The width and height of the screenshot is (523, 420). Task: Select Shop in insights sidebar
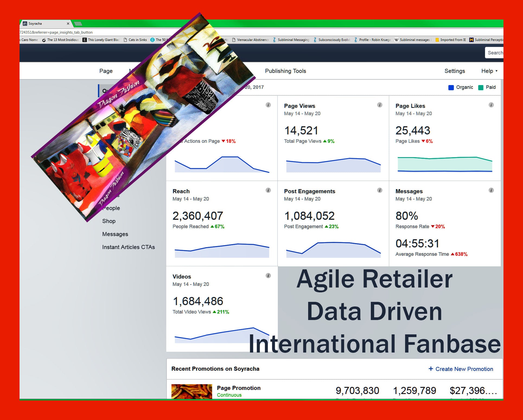pos(109,221)
